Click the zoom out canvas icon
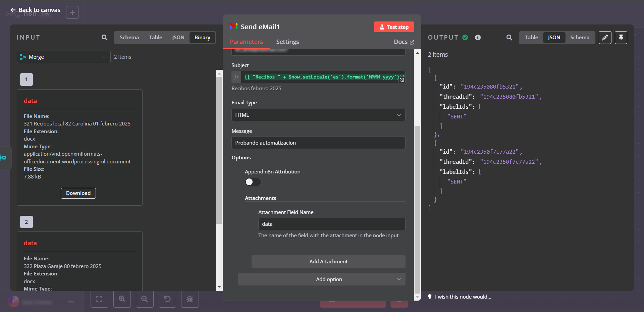The width and height of the screenshot is (644, 312). pyautogui.click(x=145, y=299)
